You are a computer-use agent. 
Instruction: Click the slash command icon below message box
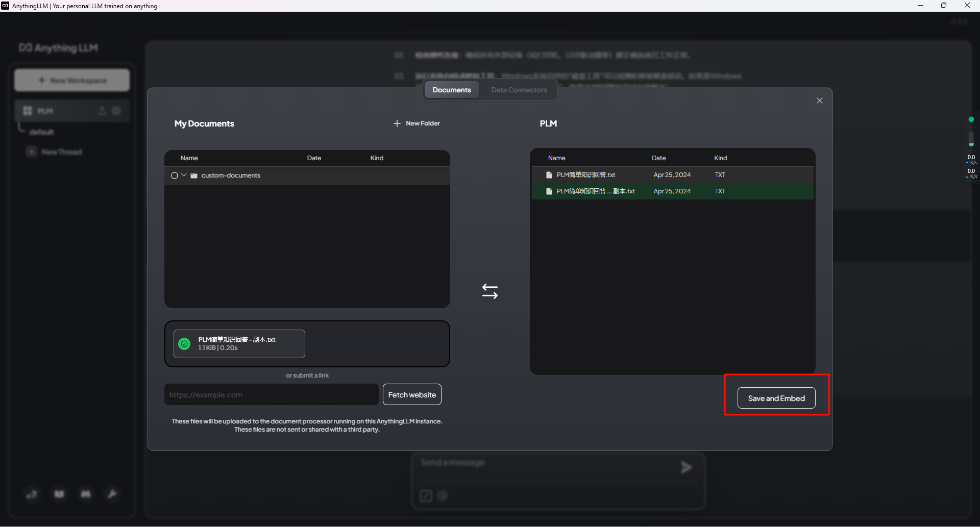426,496
